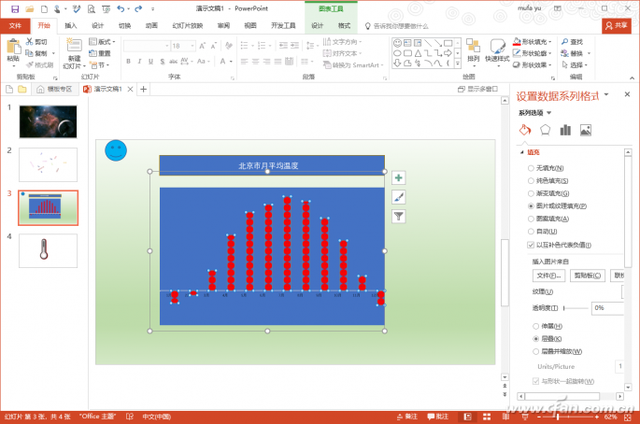640x424 pixels.
Task: Click the Undo arrow in the quick access toolbar
Action: point(120,9)
